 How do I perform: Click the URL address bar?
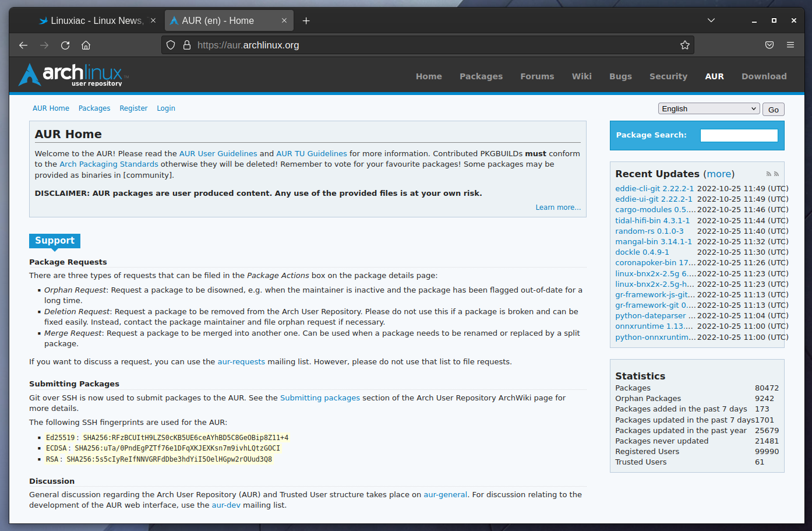tap(428, 45)
